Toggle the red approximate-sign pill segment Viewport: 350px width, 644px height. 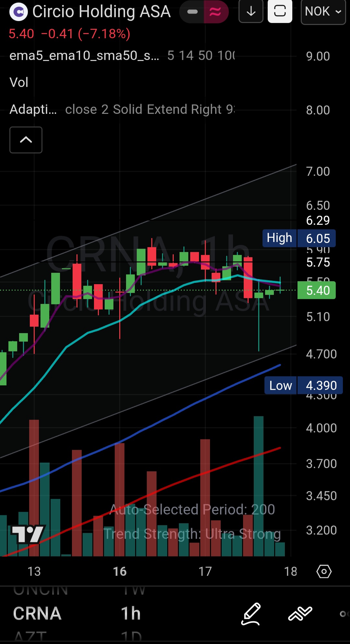(x=216, y=12)
